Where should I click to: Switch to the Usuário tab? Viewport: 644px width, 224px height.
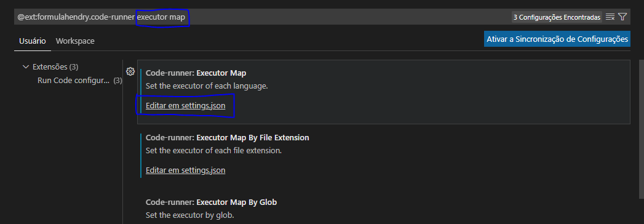(x=33, y=41)
